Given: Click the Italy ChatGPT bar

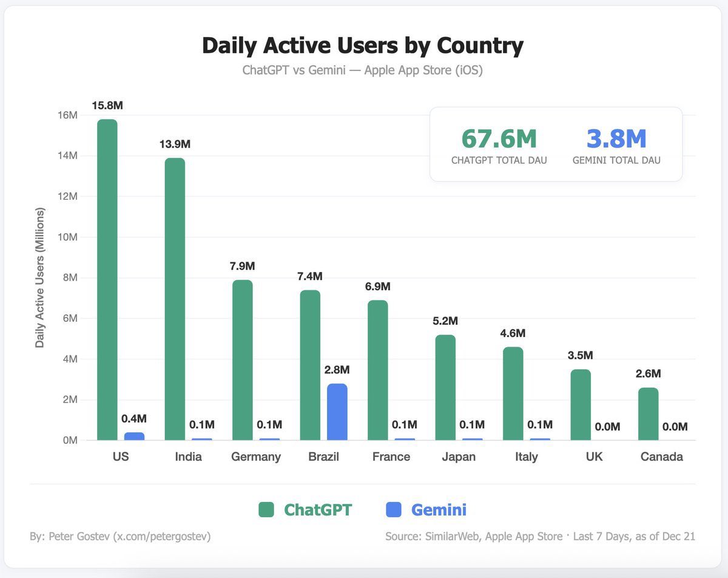Looking at the screenshot, I should tap(513, 393).
